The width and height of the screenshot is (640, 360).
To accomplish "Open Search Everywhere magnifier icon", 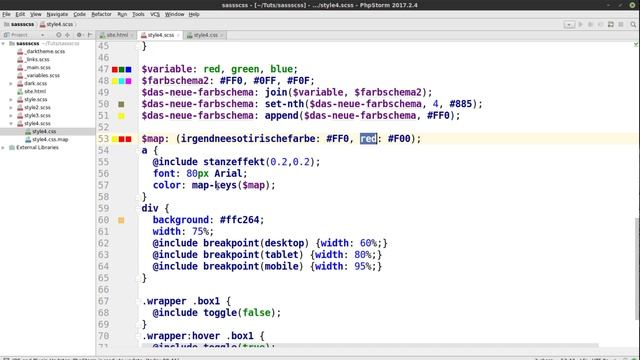I will click(x=633, y=24).
